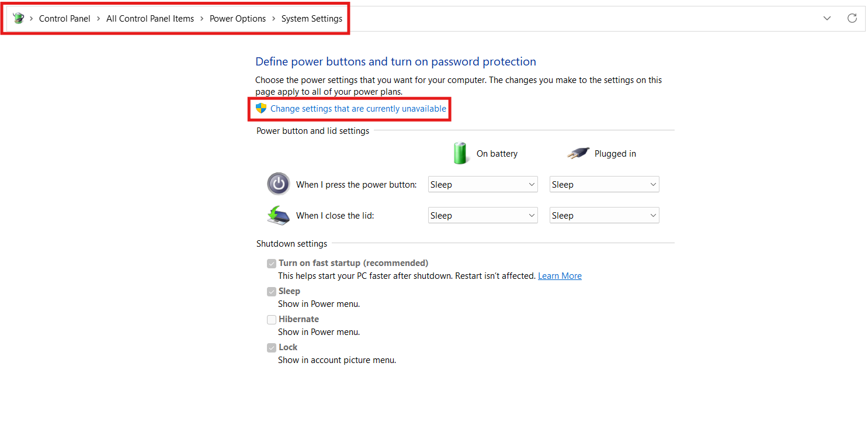This screenshot has width=868, height=425.
Task: Click the refresh icon in the address bar
Action: coord(852,18)
